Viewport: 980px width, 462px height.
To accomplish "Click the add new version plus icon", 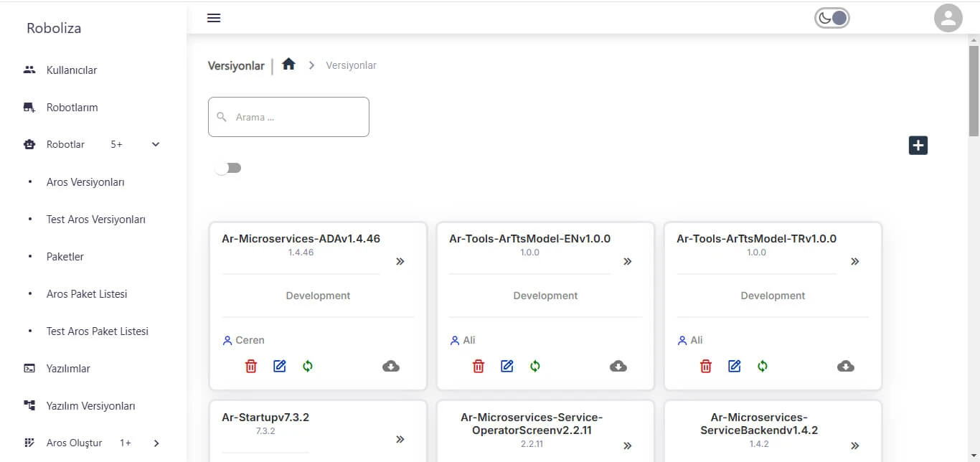I will [918, 145].
